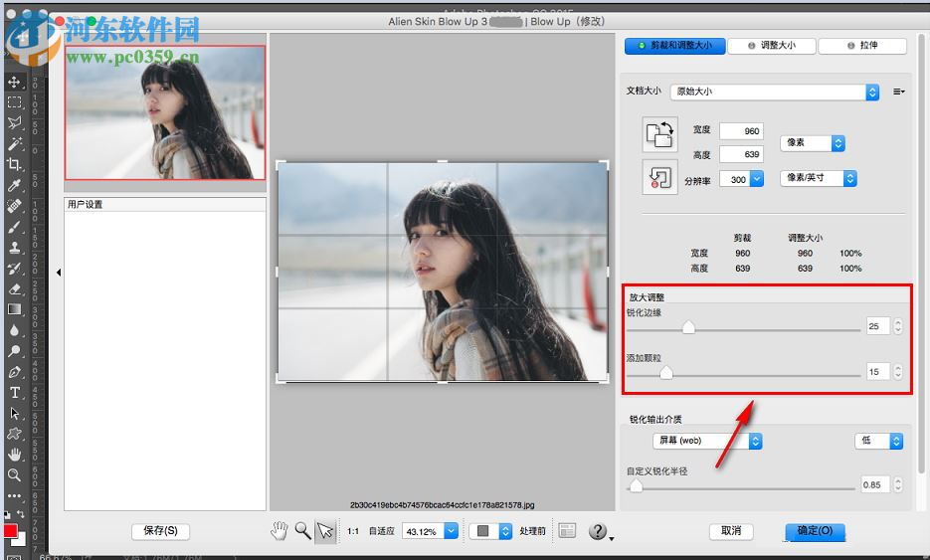This screenshot has width=930, height=560.
Task: Open the settings list menu icon beside 文档大小
Action: (x=898, y=92)
